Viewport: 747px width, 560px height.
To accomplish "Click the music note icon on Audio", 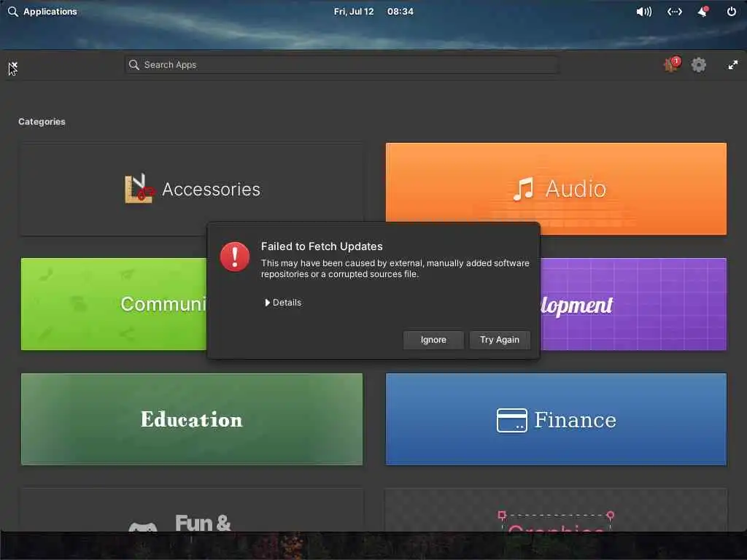I will pyautogui.click(x=523, y=189).
